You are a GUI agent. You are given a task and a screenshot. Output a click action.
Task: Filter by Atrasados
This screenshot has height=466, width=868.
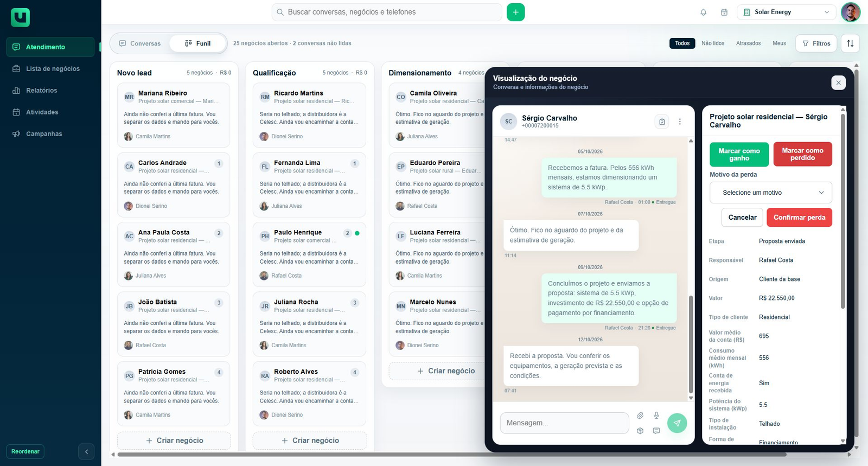point(748,43)
